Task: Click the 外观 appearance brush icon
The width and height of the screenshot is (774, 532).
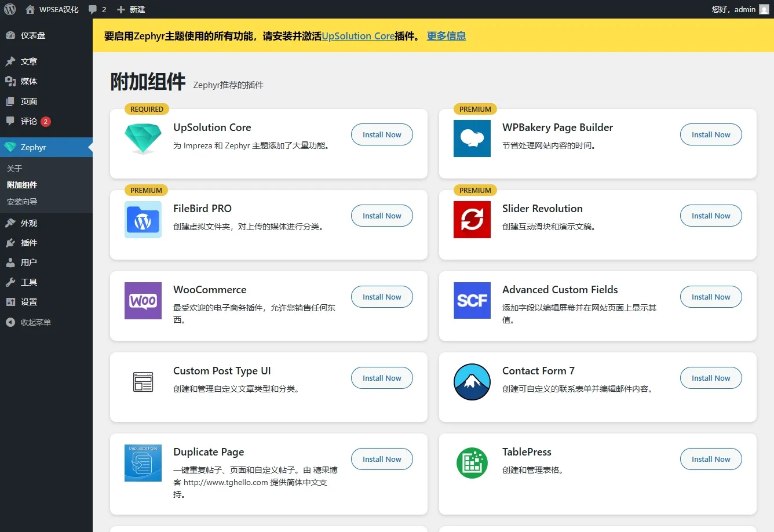Action: pos(10,223)
